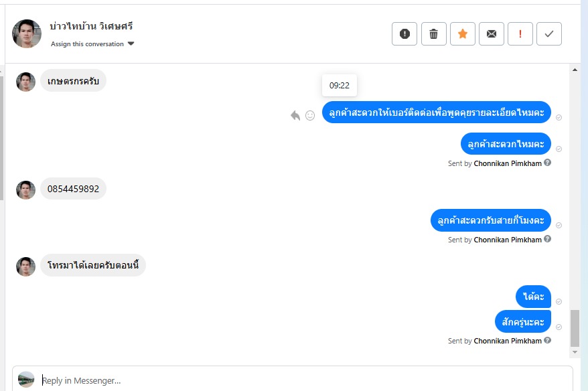
Task: Open the Assign this conversation dropdown
Action: click(92, 44)
